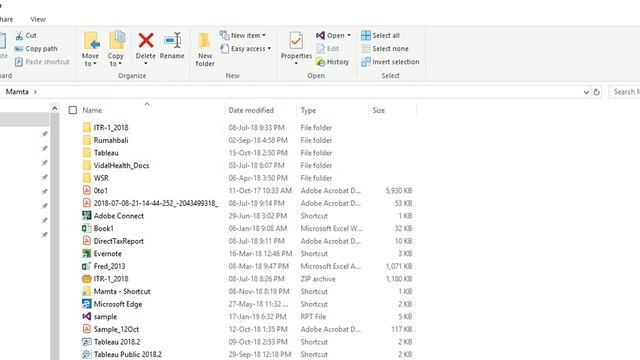Select the DirectTaxReport file
Viewport: 640px width, 360px height.
pos(118,241)
